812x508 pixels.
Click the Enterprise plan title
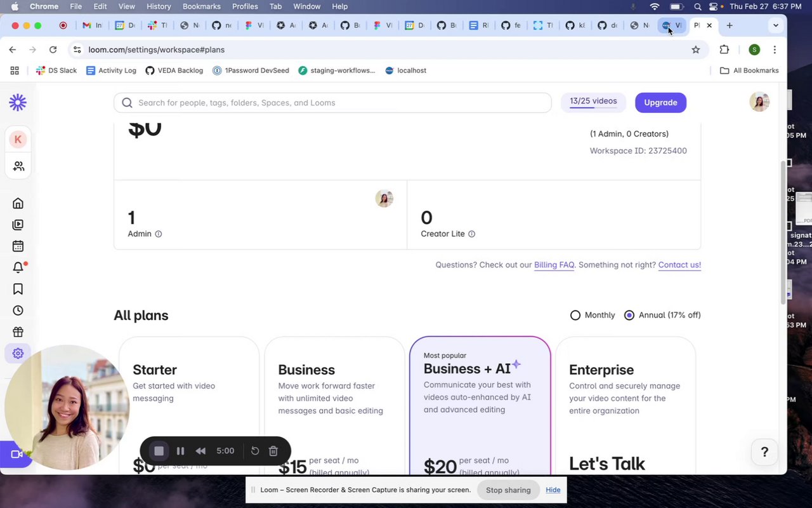[601, 370]
